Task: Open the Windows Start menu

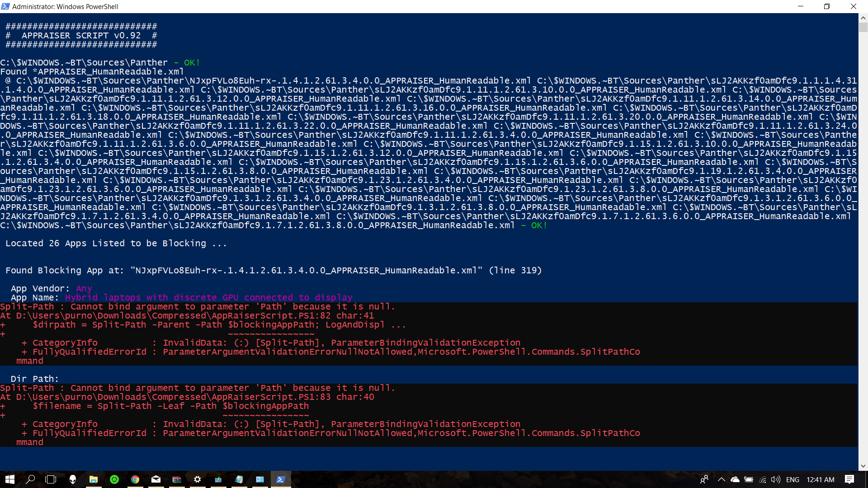Action: point(10,479)
